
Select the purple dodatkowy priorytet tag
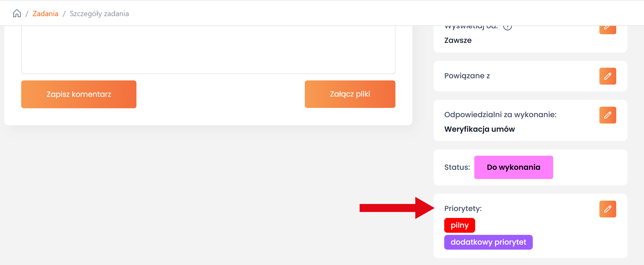[488, 242]
